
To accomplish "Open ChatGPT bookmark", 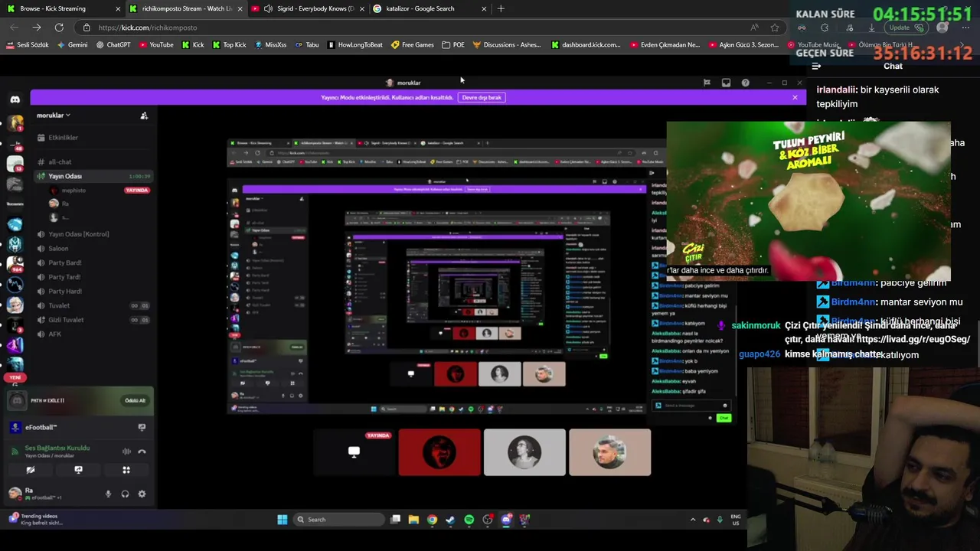I will click(x=113, y=45).
